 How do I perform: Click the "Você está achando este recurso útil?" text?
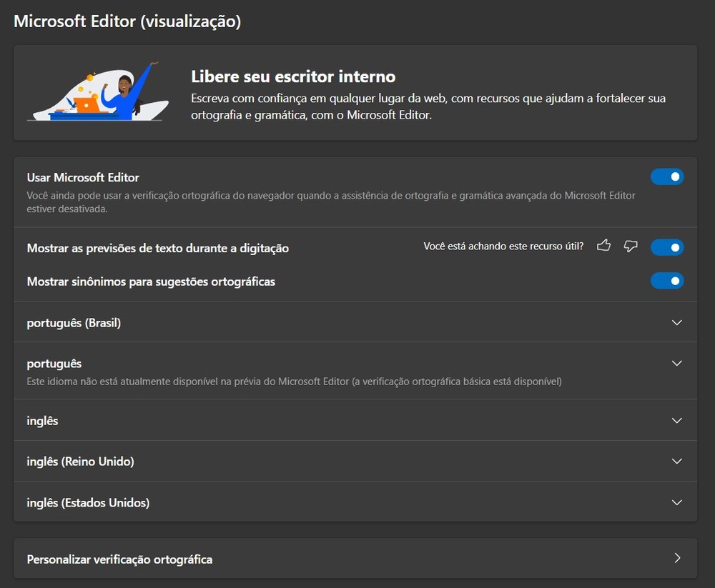pos(503,246)
